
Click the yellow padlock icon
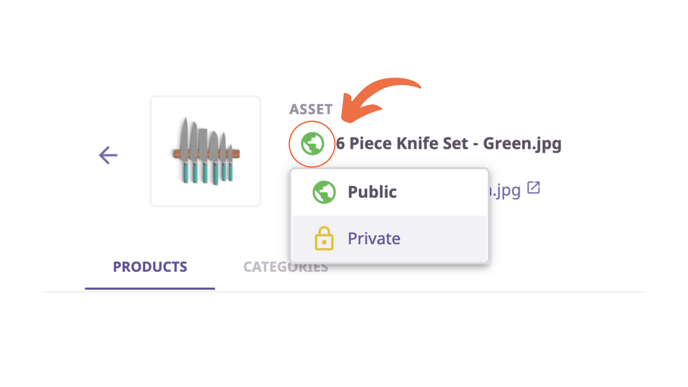(324, 239)
